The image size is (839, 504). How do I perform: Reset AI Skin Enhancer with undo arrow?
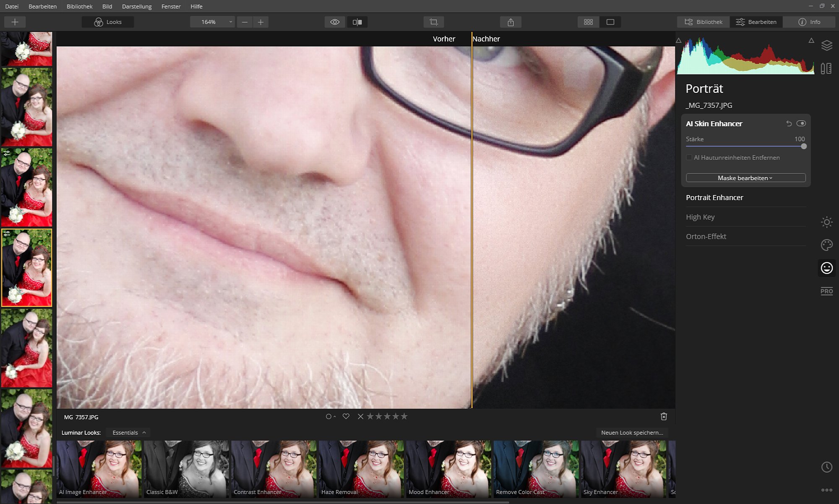pyautogui.click(x=789, y=124)
